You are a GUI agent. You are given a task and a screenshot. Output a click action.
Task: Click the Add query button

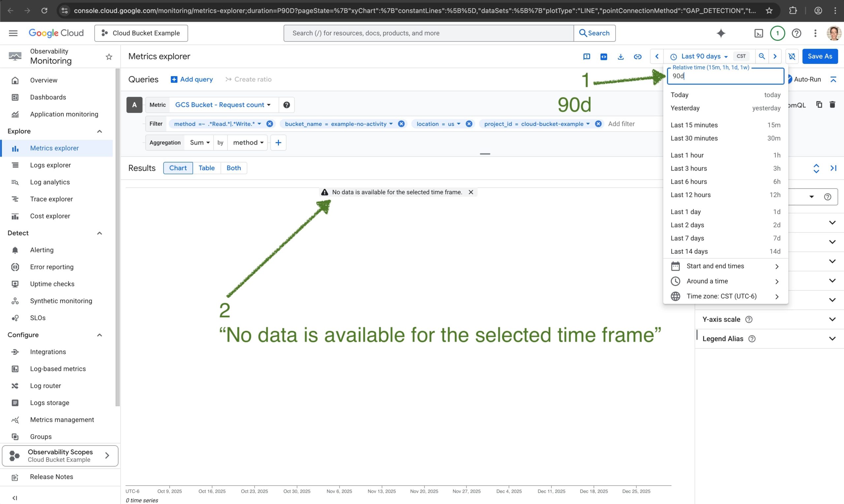coord(192,79)
